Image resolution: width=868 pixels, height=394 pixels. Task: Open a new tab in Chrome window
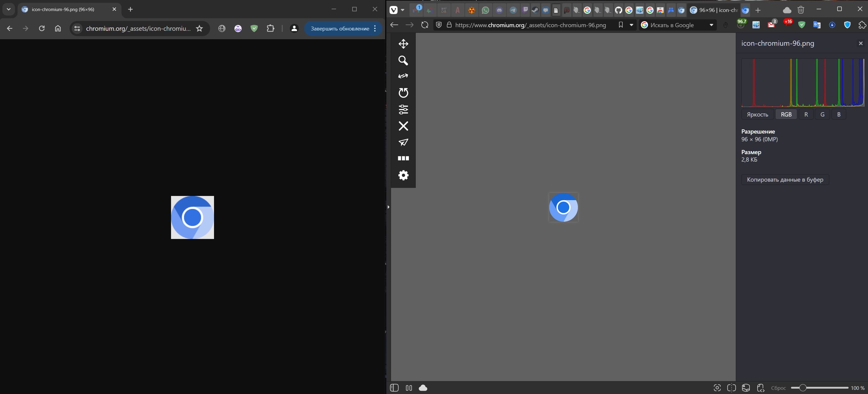(x=130, y=9)
